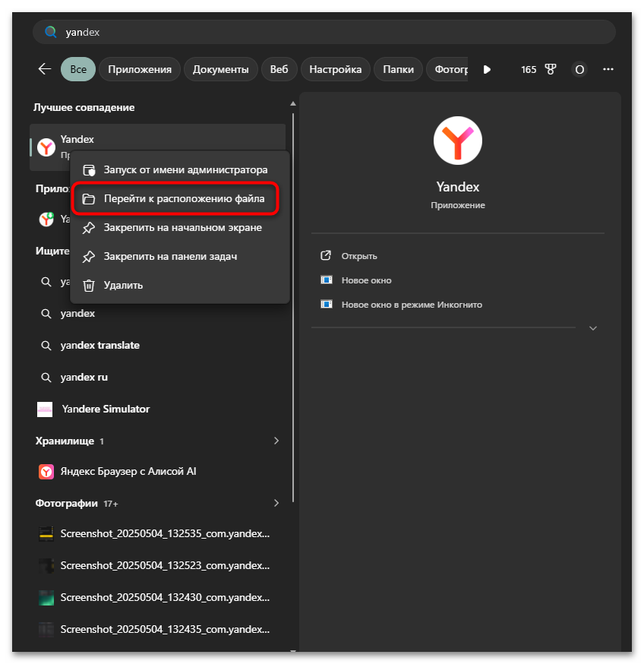This screenshot has height=664, width=644.
Task: Click the window icon beside Инкогнито option
Action: tap(326, 304)
